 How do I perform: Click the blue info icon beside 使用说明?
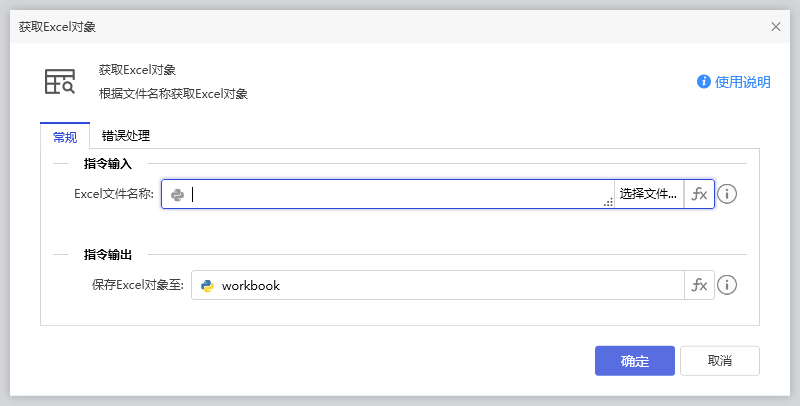(703, 82)
